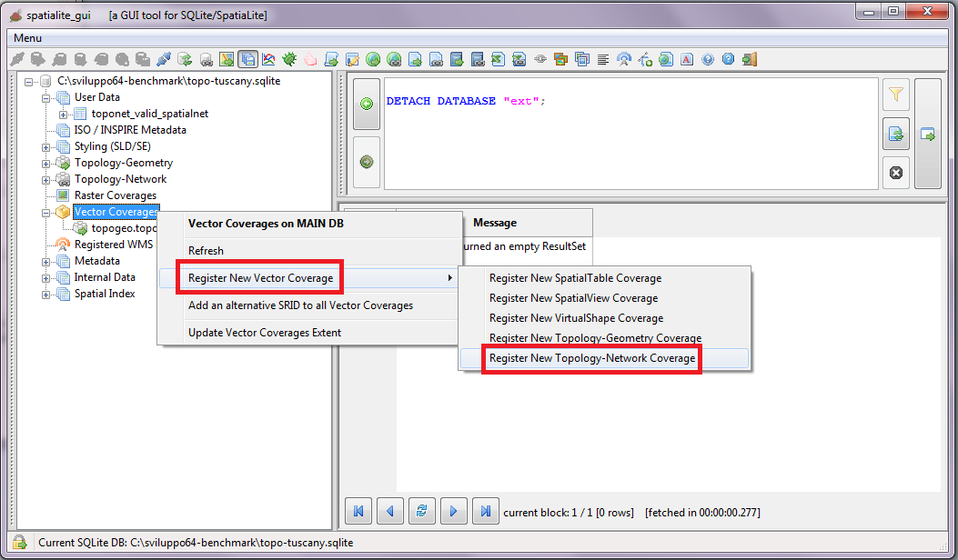This screenshot has width=958, height=560.
Task: Choose Refresh in the context menu
Action: pyautogui.click(x=308, y=251)
